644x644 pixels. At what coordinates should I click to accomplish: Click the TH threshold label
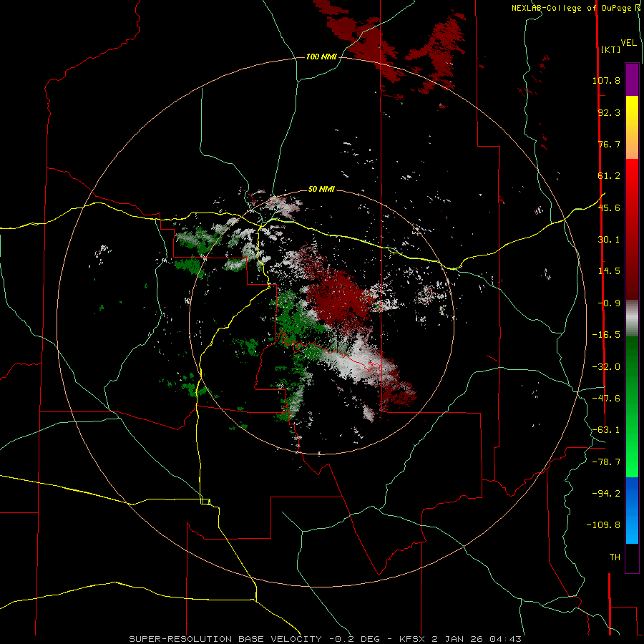coord(615,557)
